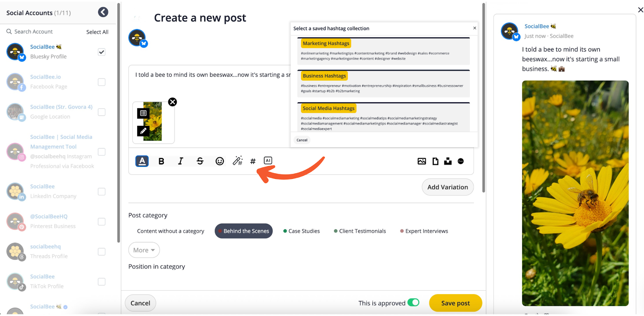Viewport: 644px width, 316px height.
Task: Remove the attached flower image
Action: pyautogui.click(x=172, y=102)
